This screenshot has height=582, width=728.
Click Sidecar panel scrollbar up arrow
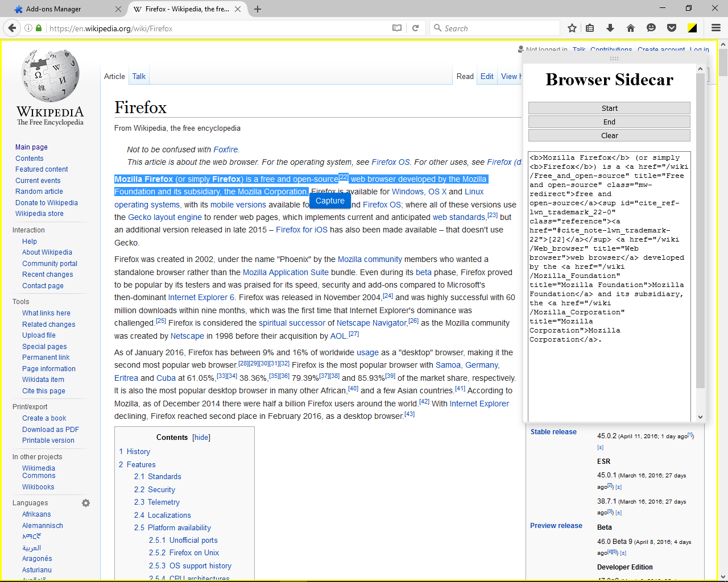700,69
